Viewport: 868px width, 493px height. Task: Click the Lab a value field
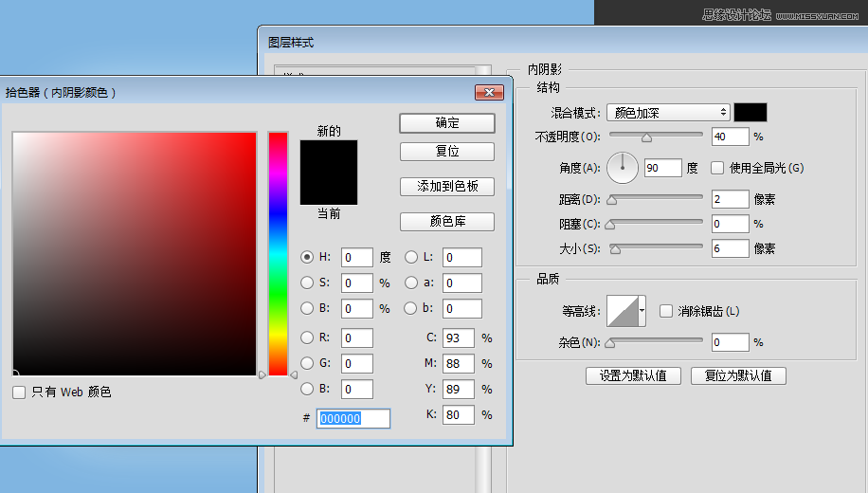coord(462,283)
